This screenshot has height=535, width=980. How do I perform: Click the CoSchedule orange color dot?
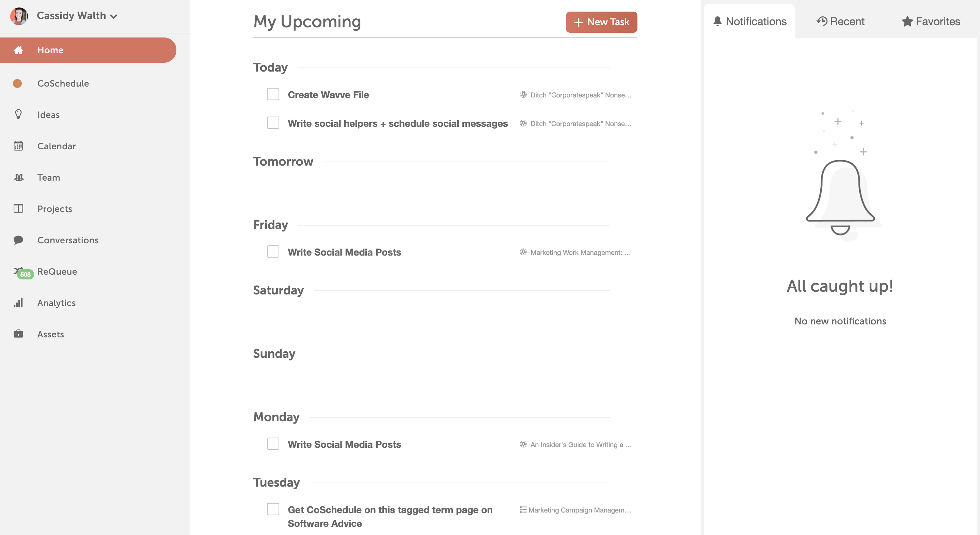click(x=17, y=83)
